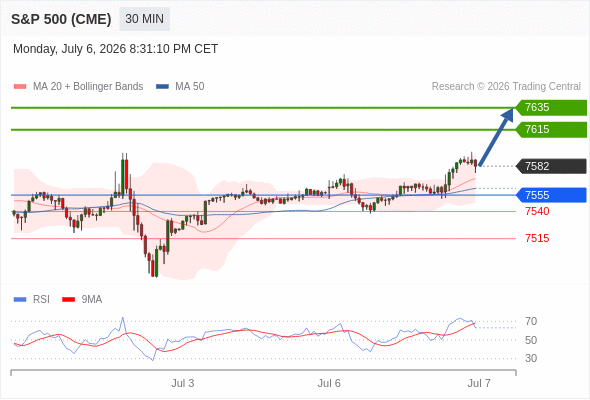The width and height of the screenshot is (590, 400).
Task: Toggle the 9MA red legend marker
Action: pos(68,300)
